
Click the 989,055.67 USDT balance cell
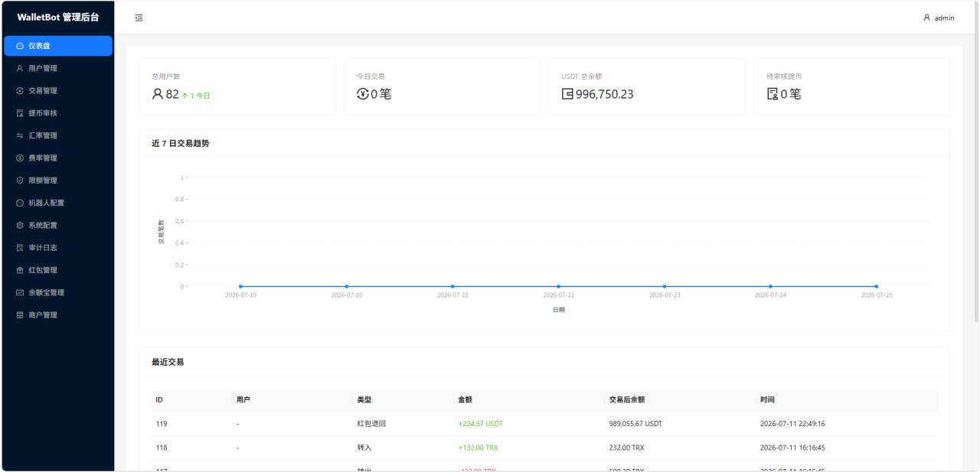coord(635,424)
